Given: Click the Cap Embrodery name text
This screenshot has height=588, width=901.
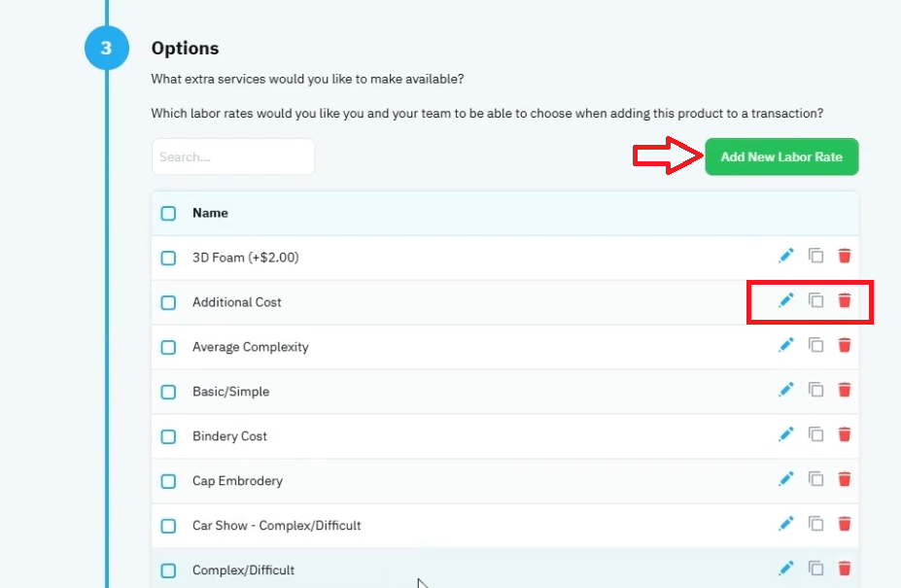Looking at the screenshot, I should click(237, 480).
